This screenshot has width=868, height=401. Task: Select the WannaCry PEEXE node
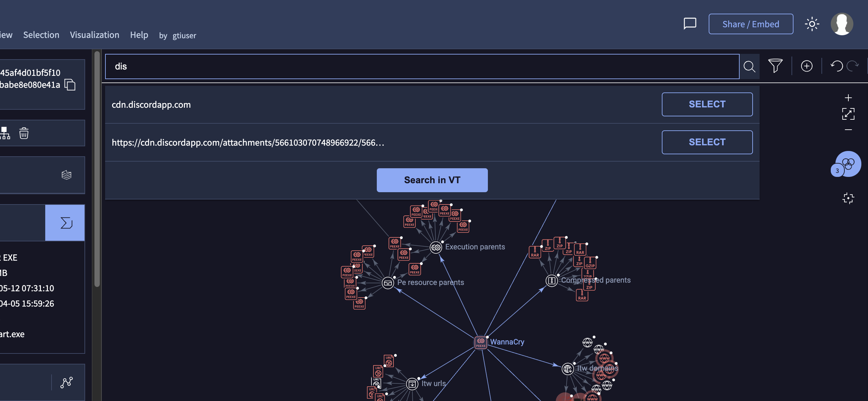point(481,342)
